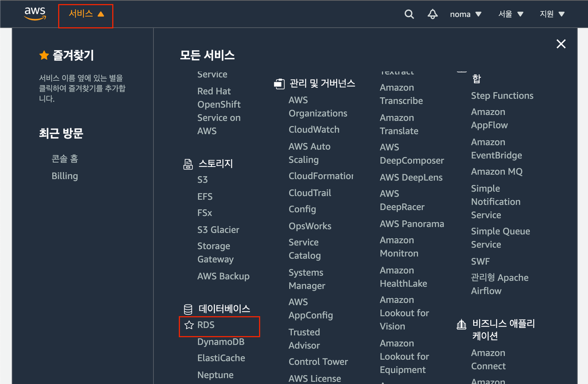Click the 데이터베이스 database category icon
The image size is (588, 384).
(x=188, y=309)
